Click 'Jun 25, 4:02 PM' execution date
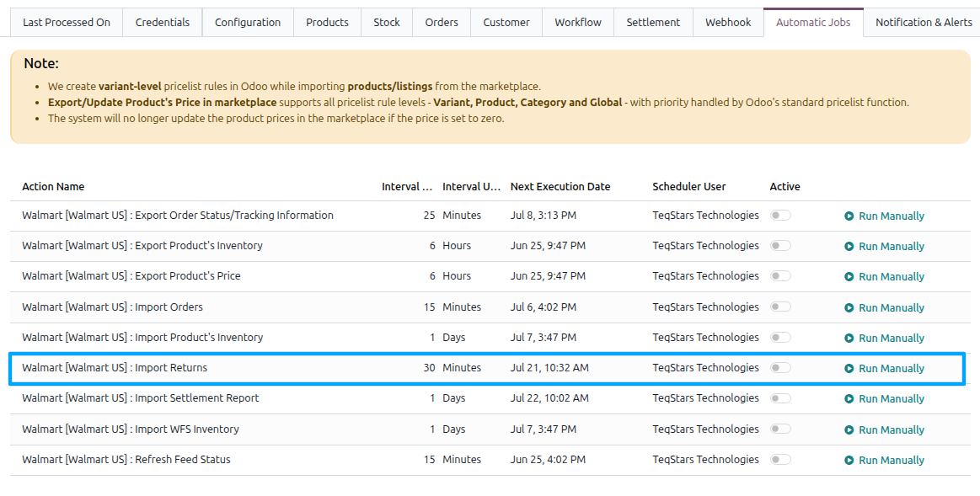This screenshot has width=980, height=496. 548,460
